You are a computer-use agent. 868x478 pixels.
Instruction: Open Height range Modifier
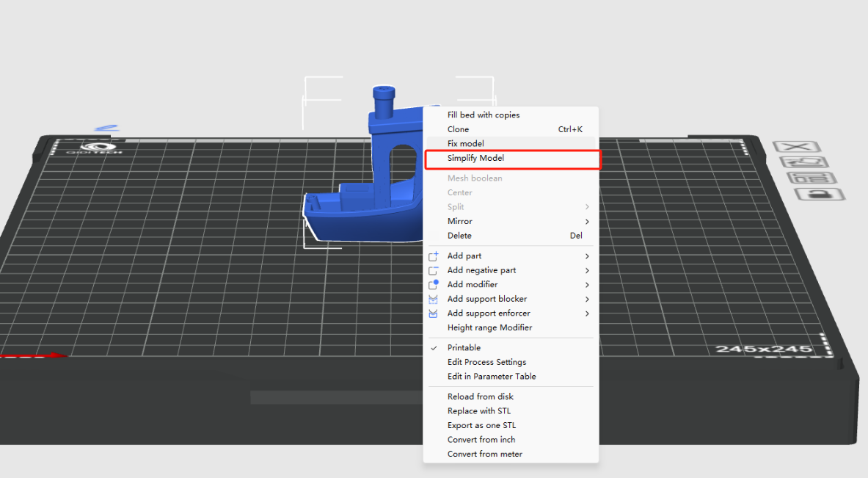(489, 327)
